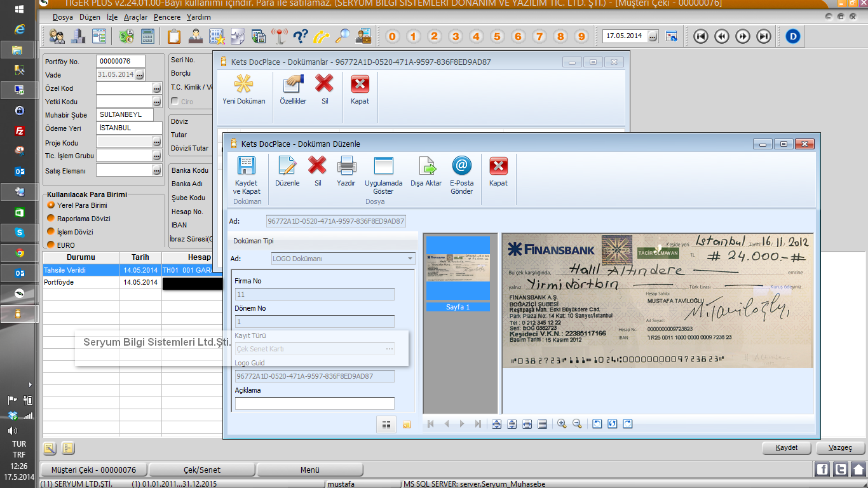Click the orange number 5 toolbar button
Image resolution: width=868 pixels, height=488 pixels.
[x=498, y=36]
